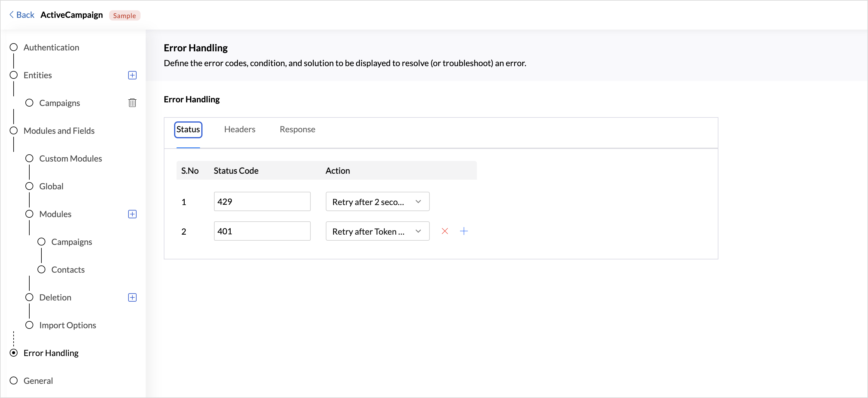This screenshot has height=398, width=868.
Task: Click the plus icon beside Entities
Action: tap(132, 75)
